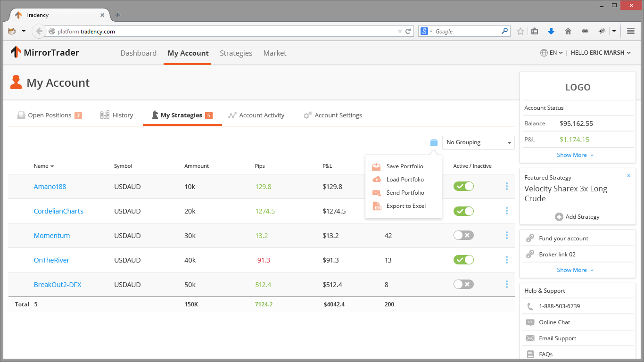
Task: Switch to Account Settings tab
Action: 333,115
